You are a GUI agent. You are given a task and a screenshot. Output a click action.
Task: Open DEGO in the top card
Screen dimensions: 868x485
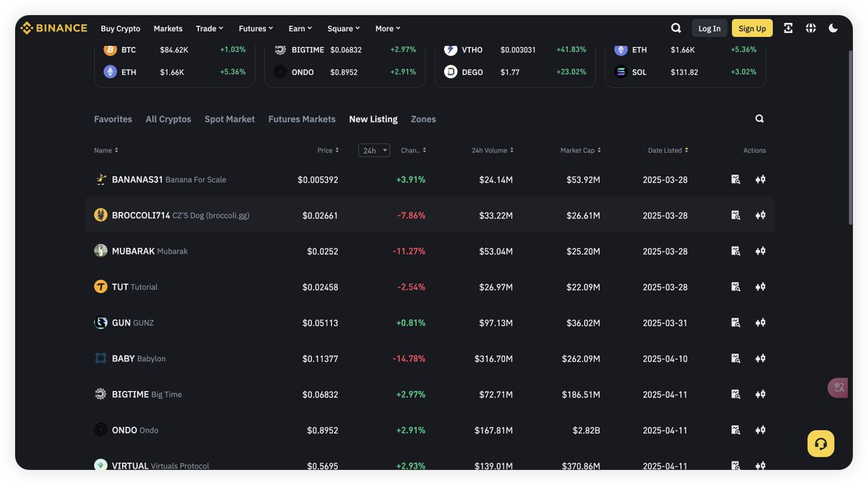coord(515,72)
